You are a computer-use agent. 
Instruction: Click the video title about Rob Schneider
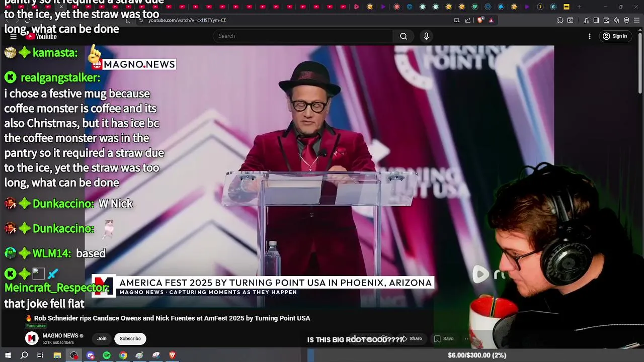point(168,318)
